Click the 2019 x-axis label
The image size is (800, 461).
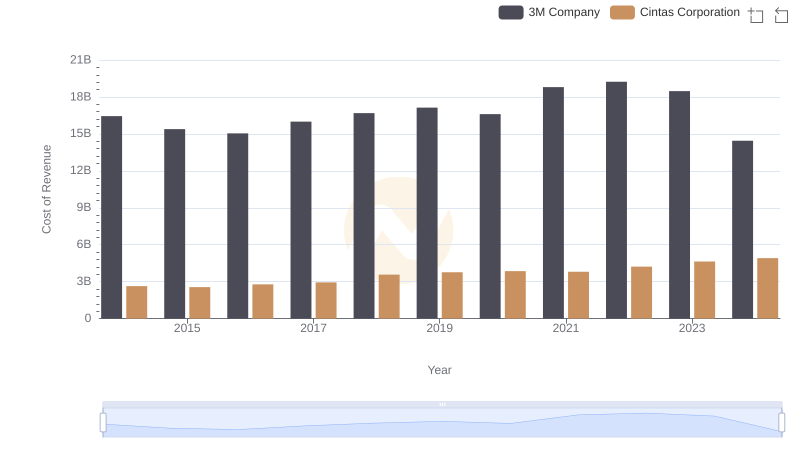click(x=439, y=328)
